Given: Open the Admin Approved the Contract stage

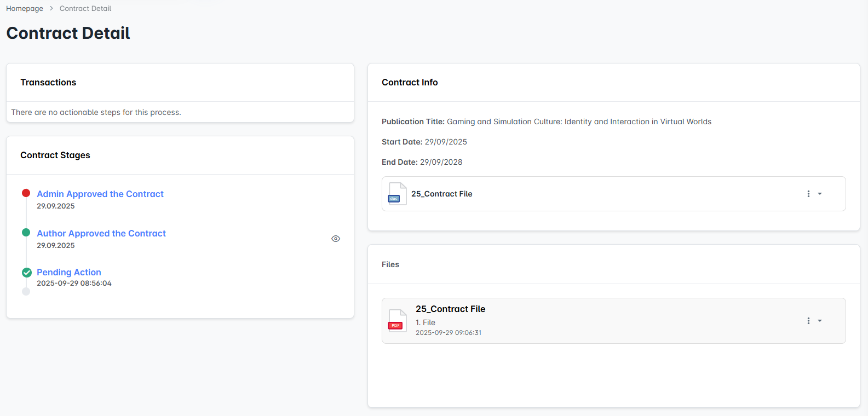Looking at the screenshot, I should 100,194.
